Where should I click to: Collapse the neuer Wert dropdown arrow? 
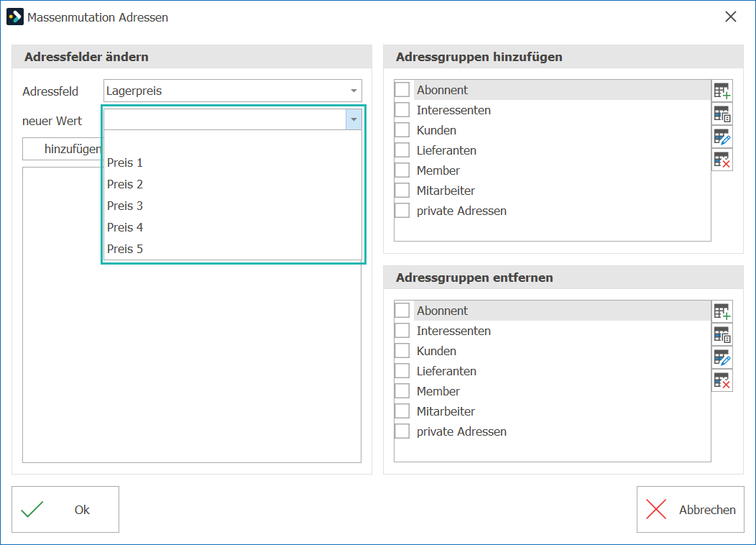pyautogui.click(x=354, y=119)
